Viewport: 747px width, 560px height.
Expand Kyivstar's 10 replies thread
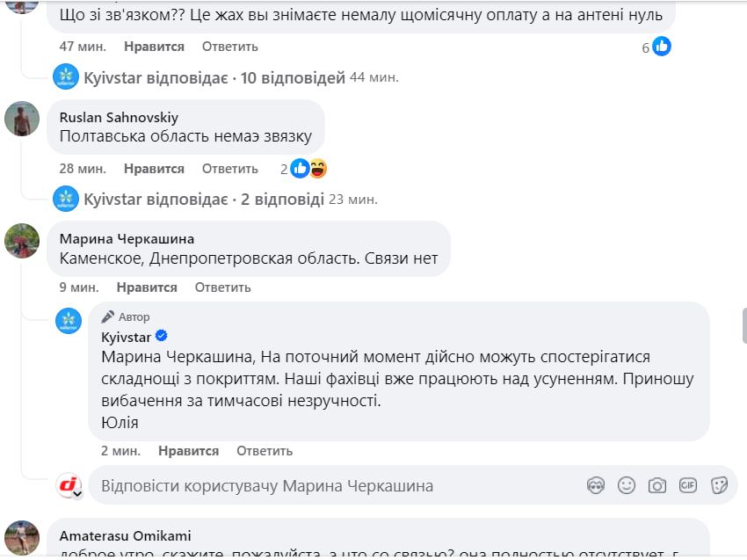214,77
